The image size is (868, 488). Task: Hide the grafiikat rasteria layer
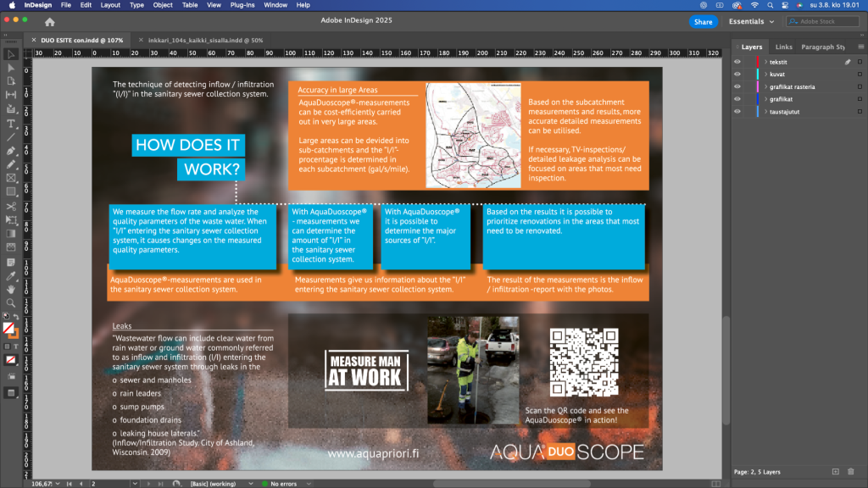tap(737, 87)
